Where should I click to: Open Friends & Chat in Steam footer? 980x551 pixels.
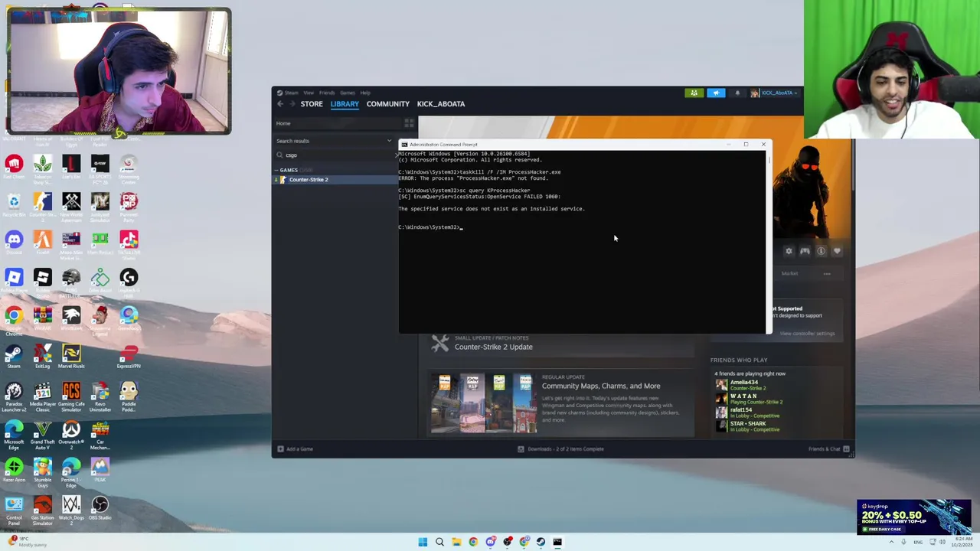tap(828, 449)
